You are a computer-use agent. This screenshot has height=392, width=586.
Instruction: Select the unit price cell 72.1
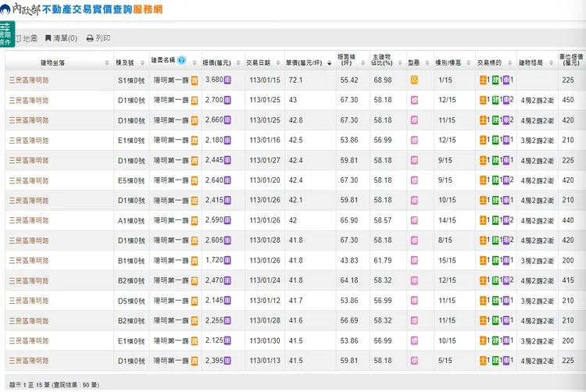pyautogui.click(x=295, y=80)
